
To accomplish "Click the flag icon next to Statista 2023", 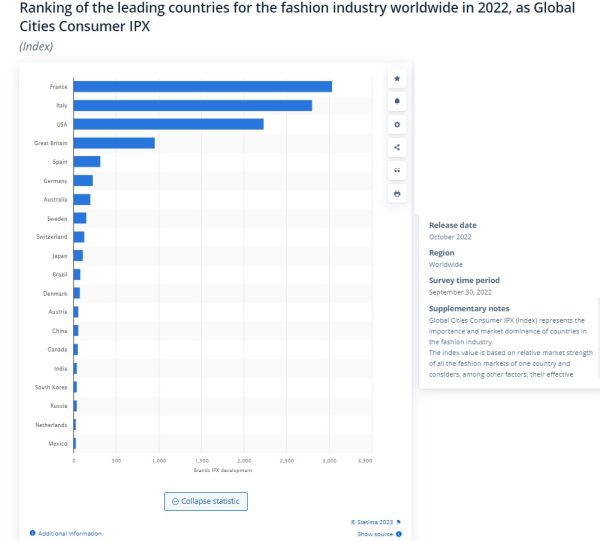I will [398, 522].
